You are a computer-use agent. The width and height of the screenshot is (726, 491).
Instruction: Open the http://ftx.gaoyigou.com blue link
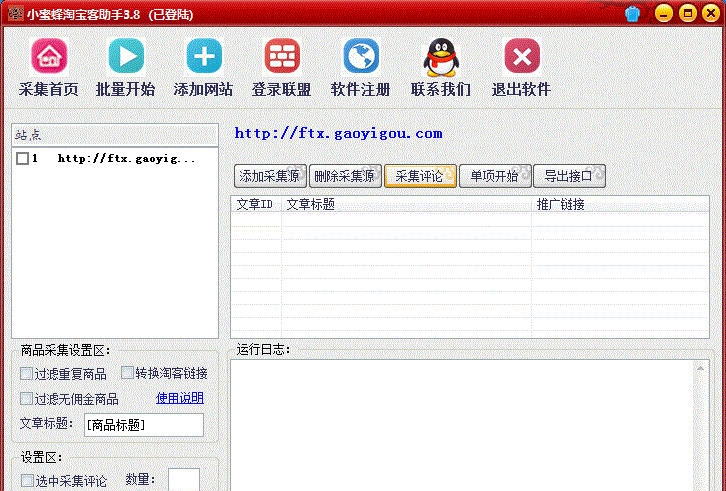click(x=338, y=133)
